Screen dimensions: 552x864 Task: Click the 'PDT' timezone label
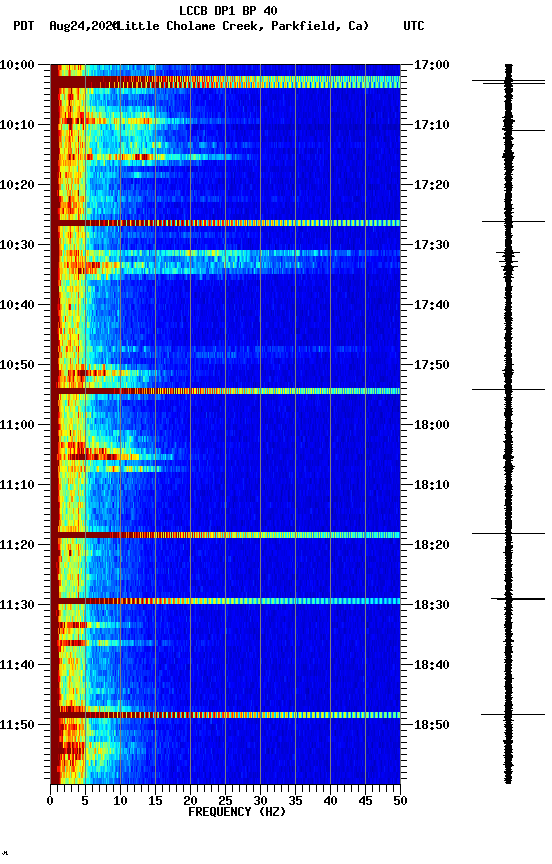point(24,26)
